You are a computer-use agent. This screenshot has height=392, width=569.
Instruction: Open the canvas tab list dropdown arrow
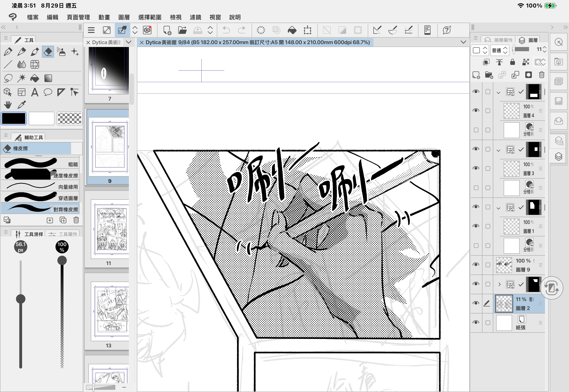point(463,42)
